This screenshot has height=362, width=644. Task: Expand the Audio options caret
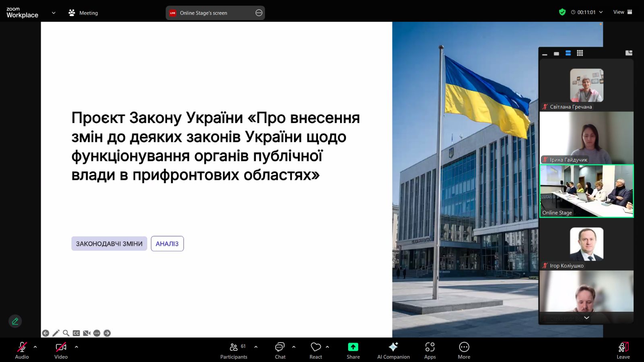pyautogui.click(x=35, y=347)
